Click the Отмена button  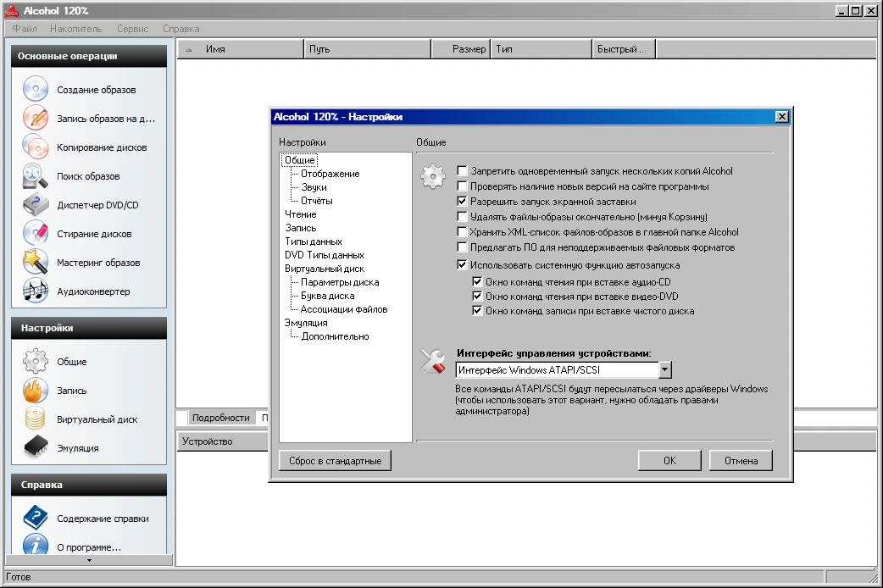pyautogui.click(x=741, y=460)
